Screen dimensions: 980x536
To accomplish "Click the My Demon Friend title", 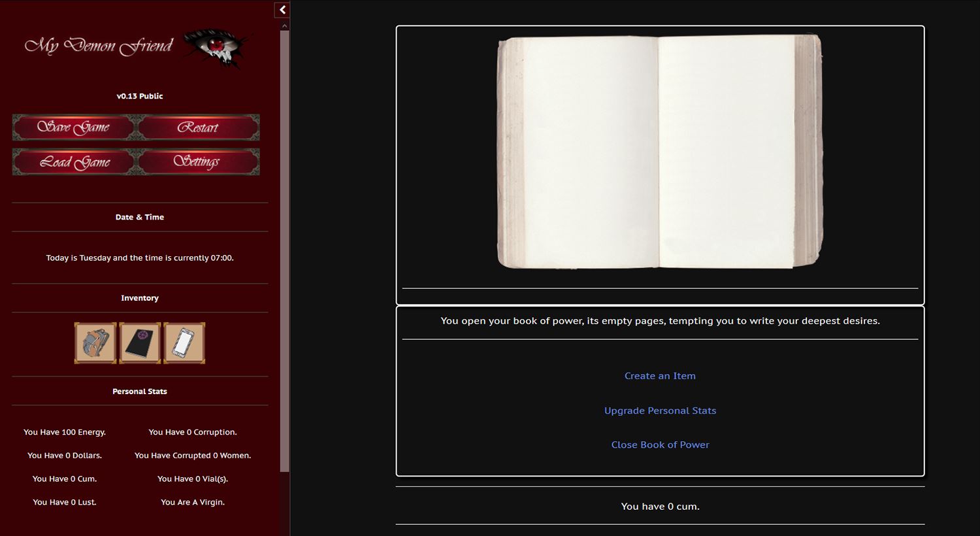I will [99, 46].
